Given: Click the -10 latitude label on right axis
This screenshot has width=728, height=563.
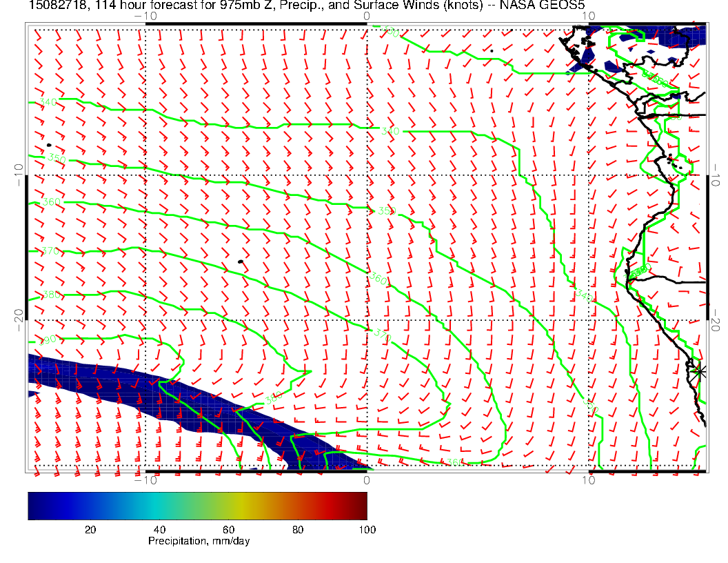Looking at the screenshot, I should tap(717, 170).
